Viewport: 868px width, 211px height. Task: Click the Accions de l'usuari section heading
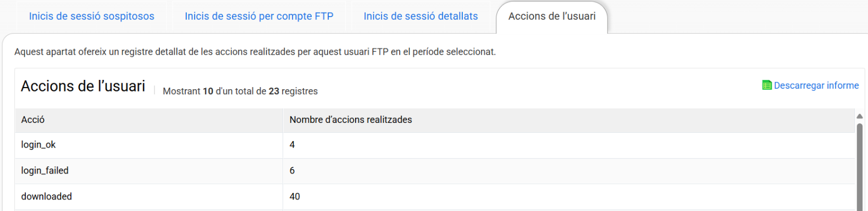[x=83, y=86]
